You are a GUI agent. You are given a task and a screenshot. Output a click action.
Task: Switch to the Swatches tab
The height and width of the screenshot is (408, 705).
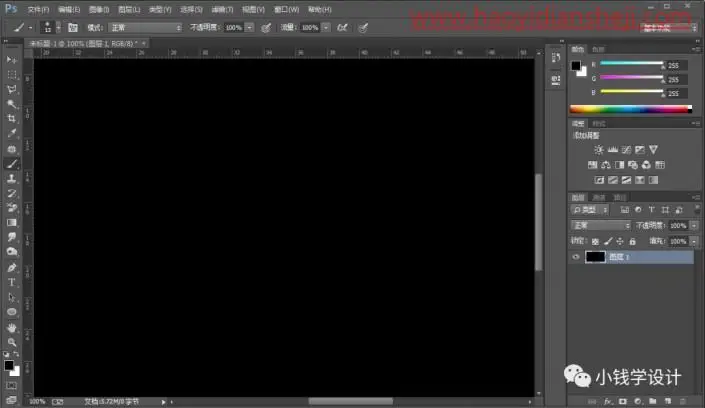598,49
